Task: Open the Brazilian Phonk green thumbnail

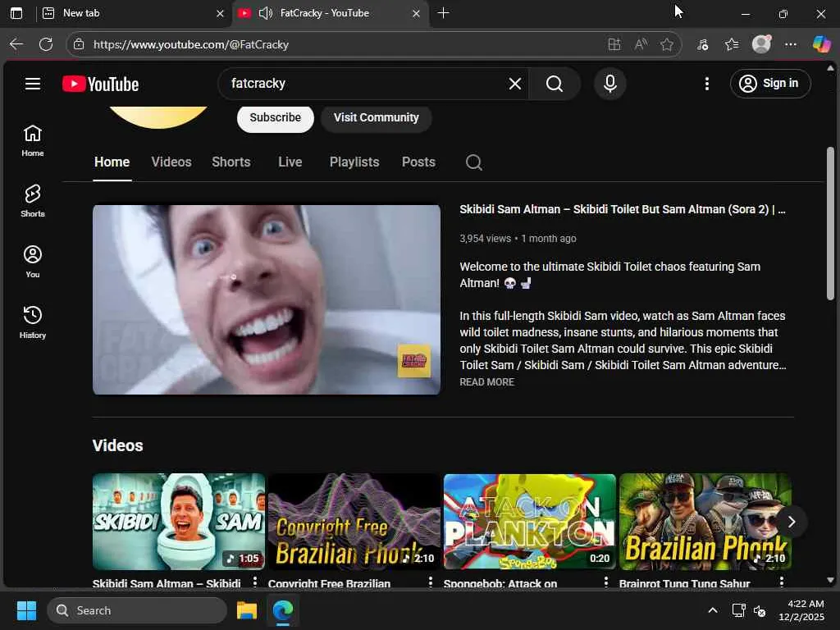Action: pos(705,521)
